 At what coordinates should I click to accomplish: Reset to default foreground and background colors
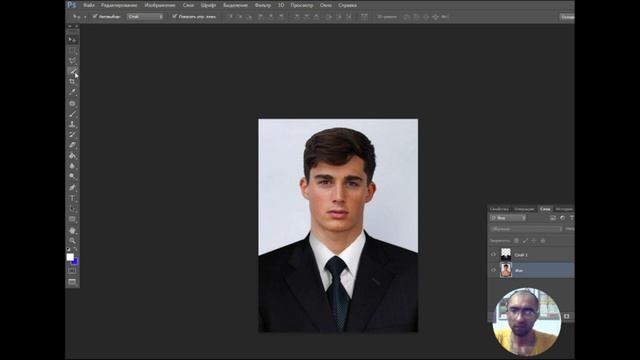pos(68,249)
